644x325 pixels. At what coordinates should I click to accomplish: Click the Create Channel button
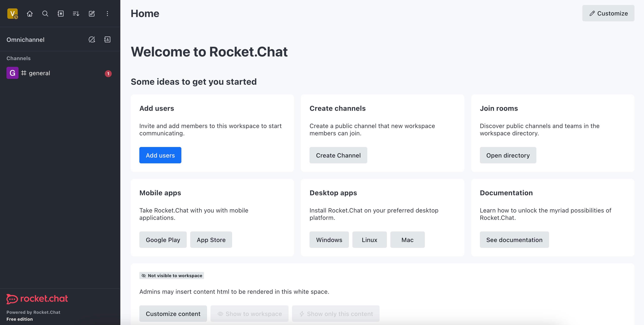[338, 155]
